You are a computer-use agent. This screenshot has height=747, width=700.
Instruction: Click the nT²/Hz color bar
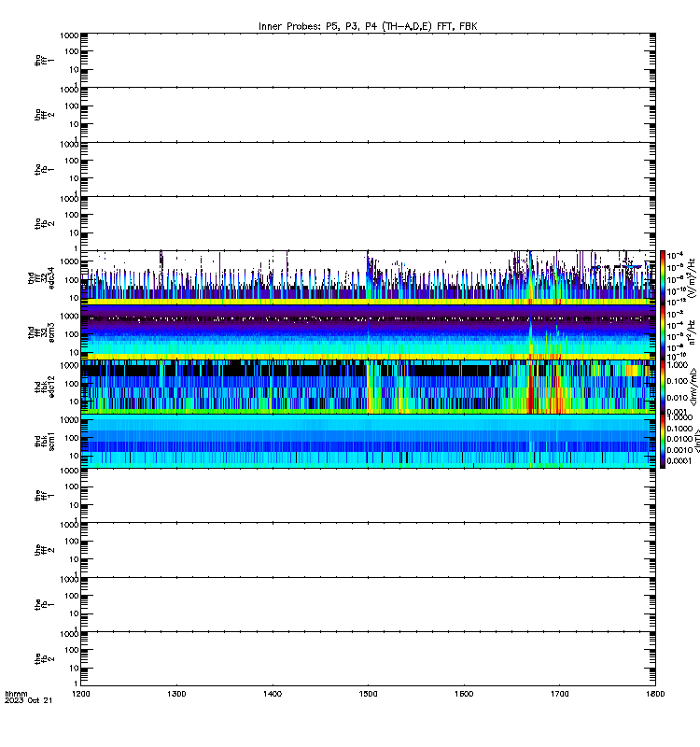[x=663, y=332]
